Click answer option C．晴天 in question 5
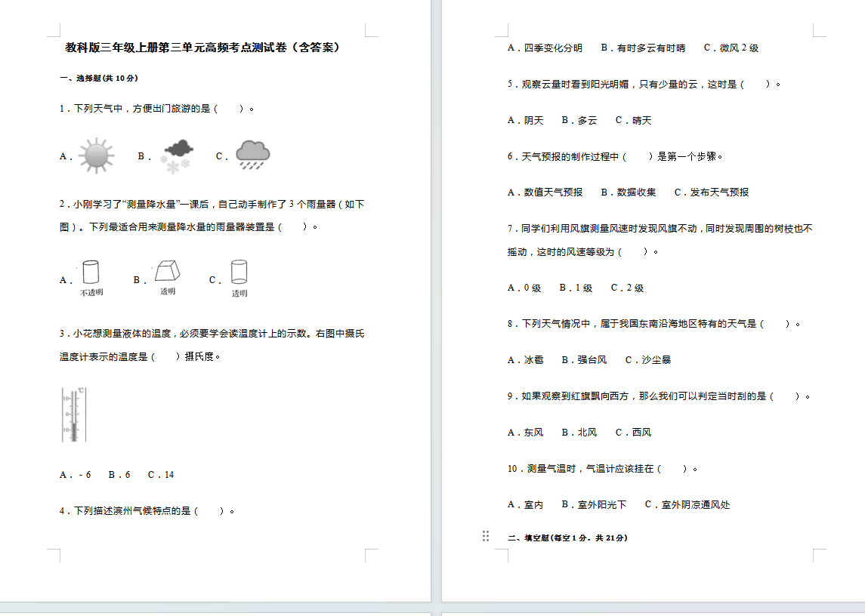Viewport: 865px width, 616px height. click(633, 121)
